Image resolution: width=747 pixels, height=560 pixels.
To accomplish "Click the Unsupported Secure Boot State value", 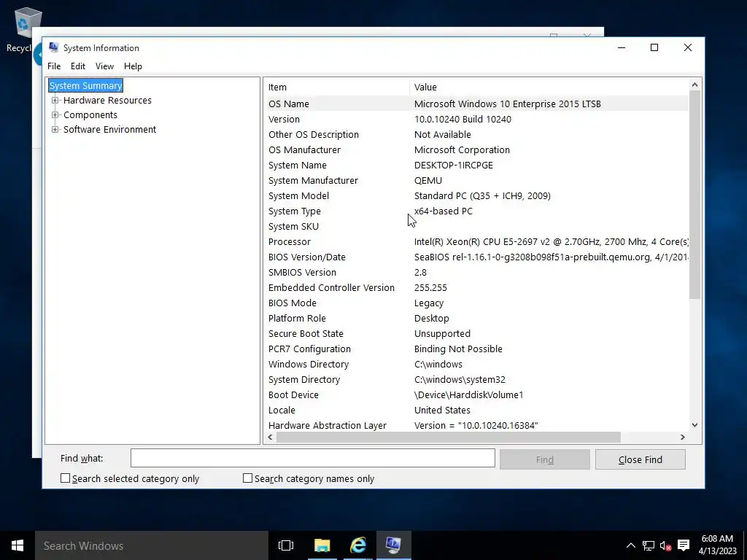I will click(x=442, y=333).
